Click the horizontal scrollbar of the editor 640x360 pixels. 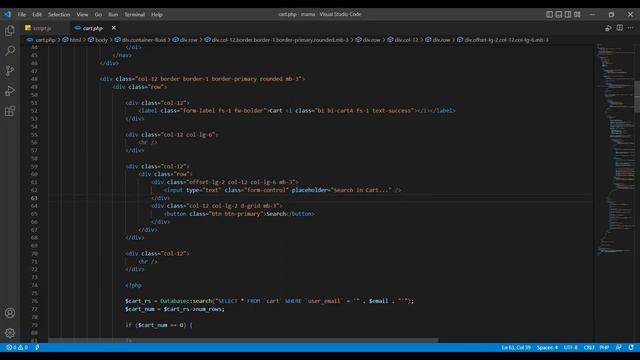pyautogui.click(x=243, y=340)
